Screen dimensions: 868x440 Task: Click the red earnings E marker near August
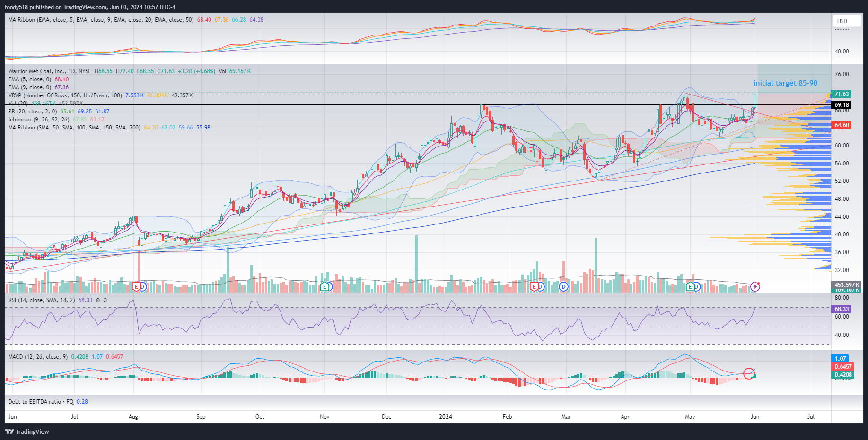[x=137, y=286]
